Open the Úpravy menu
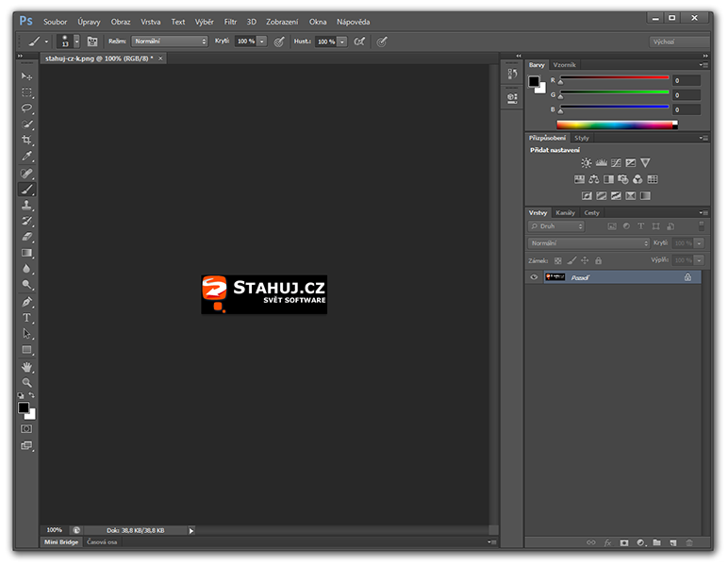Viewport: 728px width, 566px height. click(x=89, y=22)
